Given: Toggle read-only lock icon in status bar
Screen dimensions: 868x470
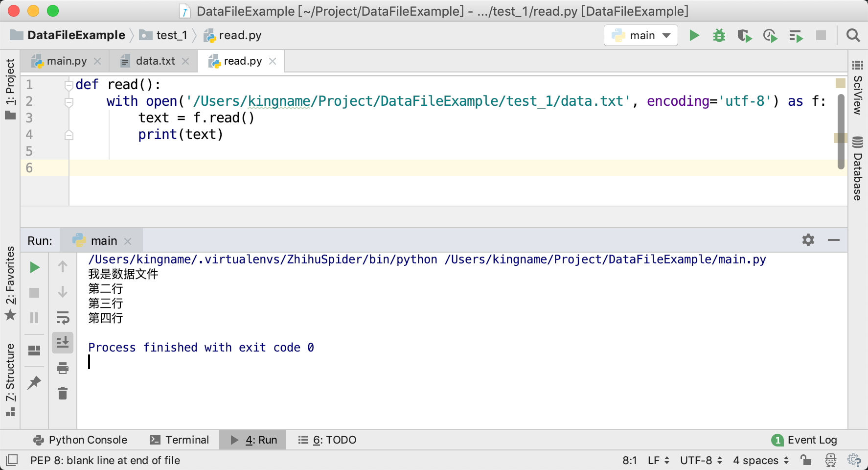Looking at the screenshot, I should (805, 460).
